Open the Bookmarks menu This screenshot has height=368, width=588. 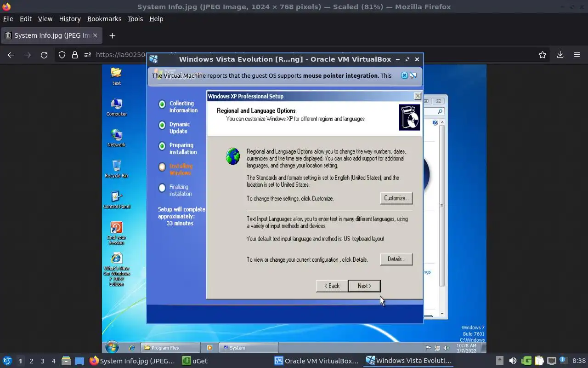(104, 19)
